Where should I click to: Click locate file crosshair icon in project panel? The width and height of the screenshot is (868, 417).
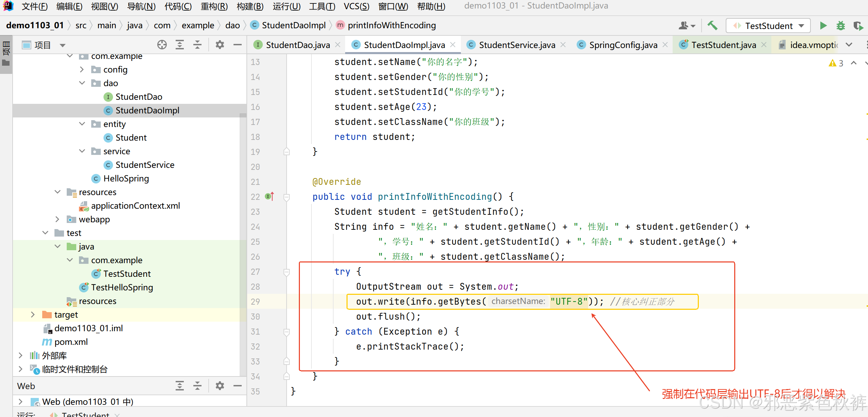click(x=162, y=45)
